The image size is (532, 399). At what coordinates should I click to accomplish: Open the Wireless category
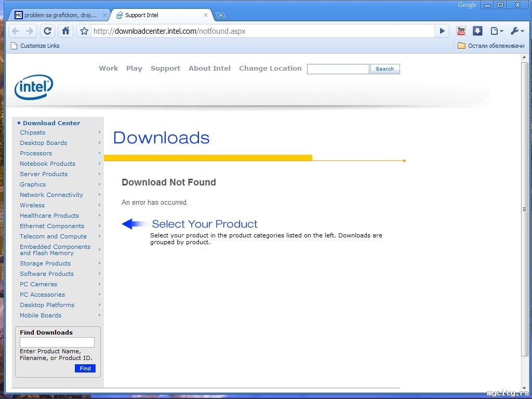click(32, 205)
